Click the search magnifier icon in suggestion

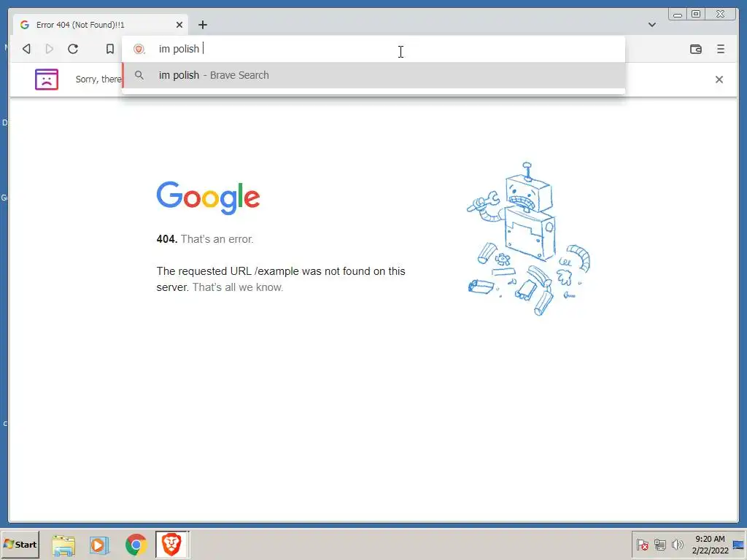pos(139,75)
